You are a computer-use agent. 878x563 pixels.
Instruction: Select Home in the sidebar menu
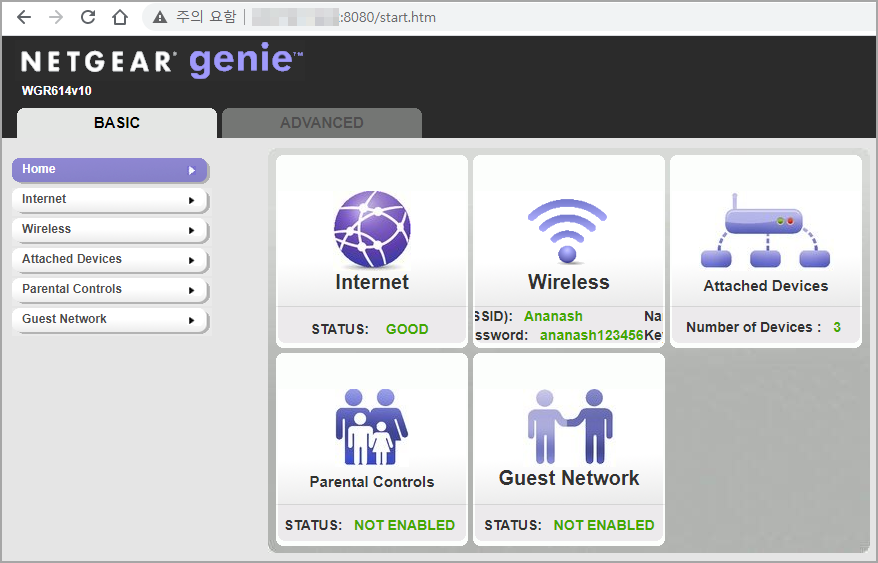110,170
